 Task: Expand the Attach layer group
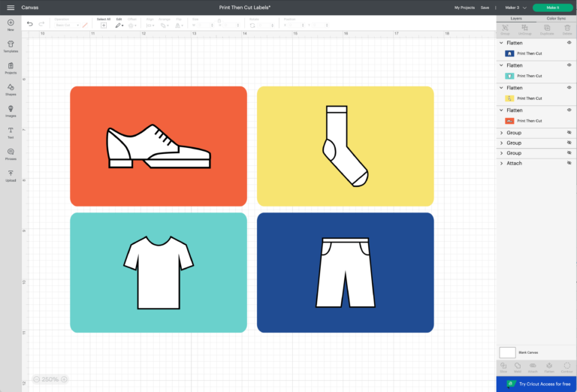pyautogui.click(x=502, y=163)
